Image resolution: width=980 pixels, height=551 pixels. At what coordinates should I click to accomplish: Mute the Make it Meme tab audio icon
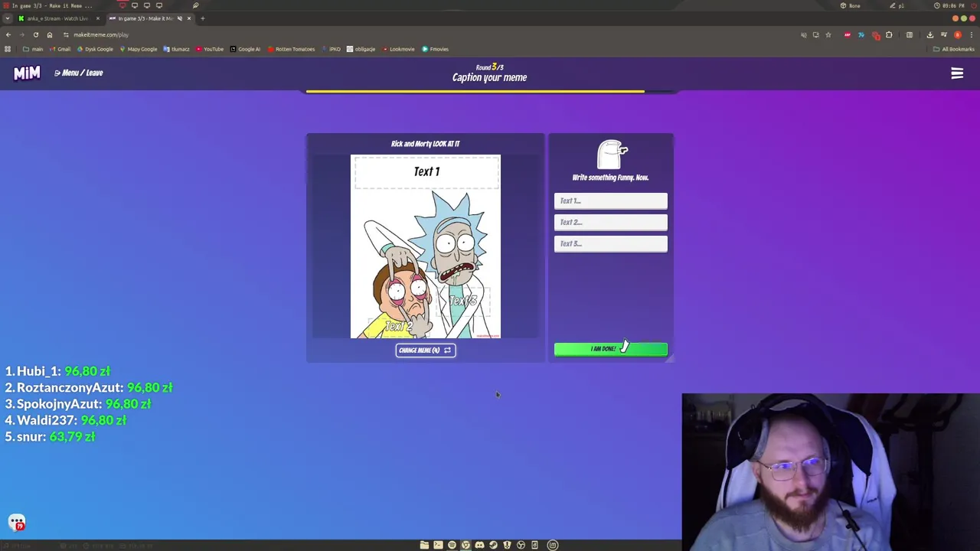click(179, 18)
